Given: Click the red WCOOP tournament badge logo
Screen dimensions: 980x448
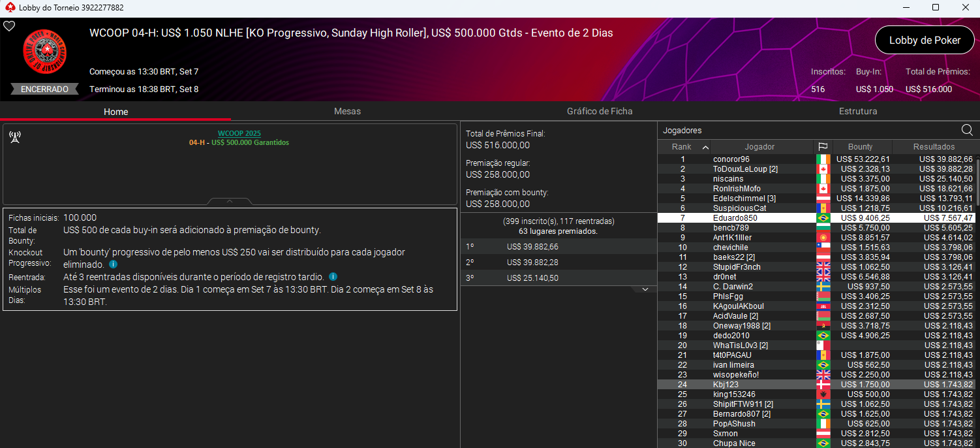Looking at the screenshot, I should 44,52.
